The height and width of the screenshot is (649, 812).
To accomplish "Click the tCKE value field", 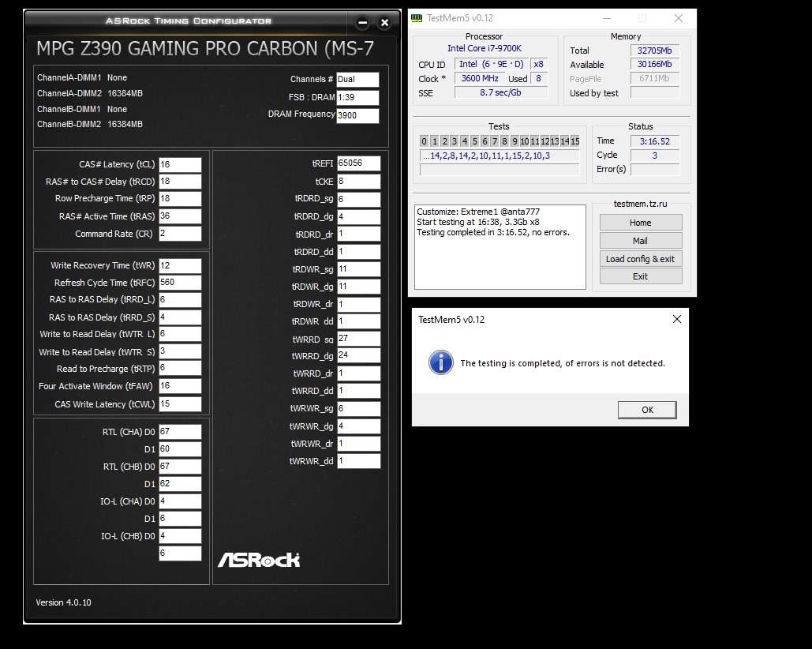I will click(x=358, y=182).
